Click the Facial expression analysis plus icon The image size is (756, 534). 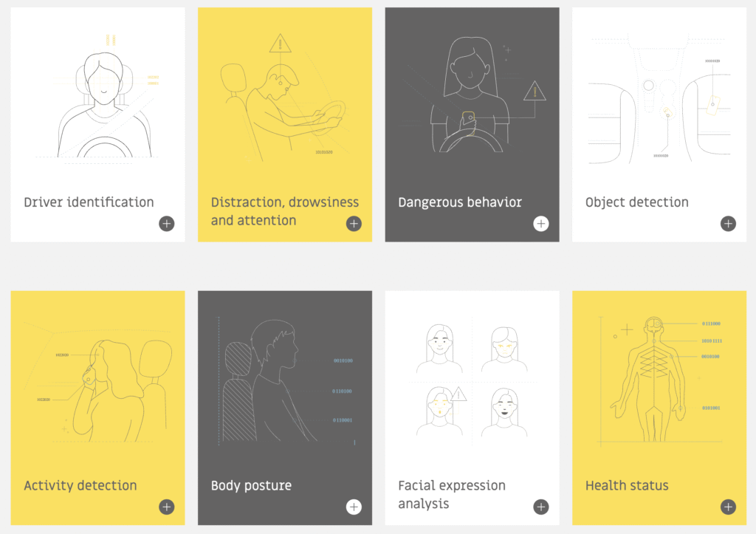(x=541, y=507)
